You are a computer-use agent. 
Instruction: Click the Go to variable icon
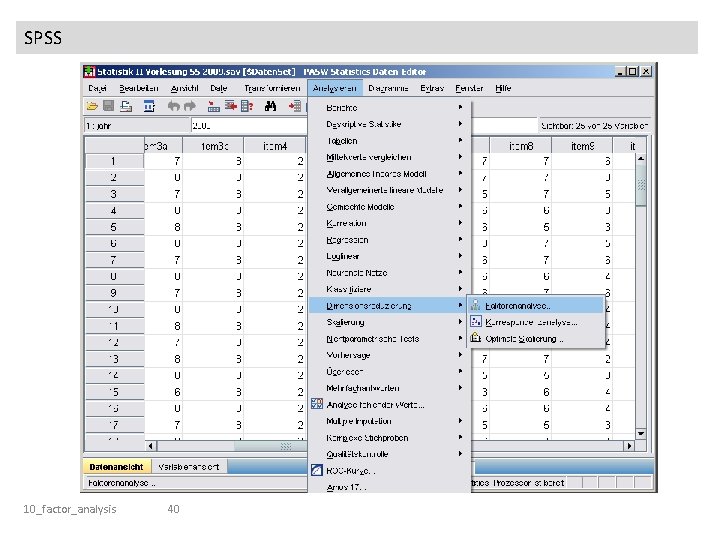coord(231,107)
